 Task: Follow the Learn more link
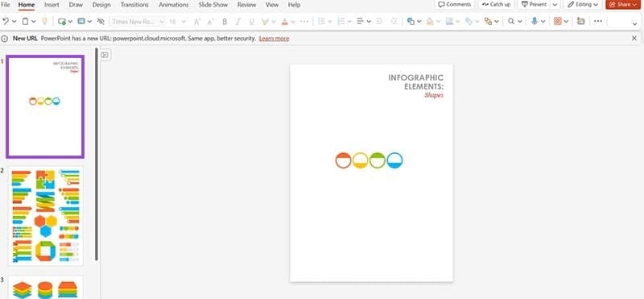274,38
